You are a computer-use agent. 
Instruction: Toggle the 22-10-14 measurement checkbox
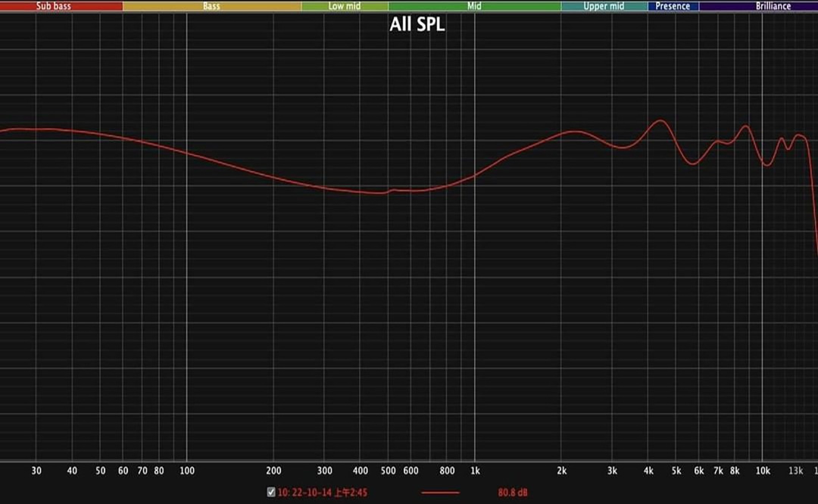point(270,493)
